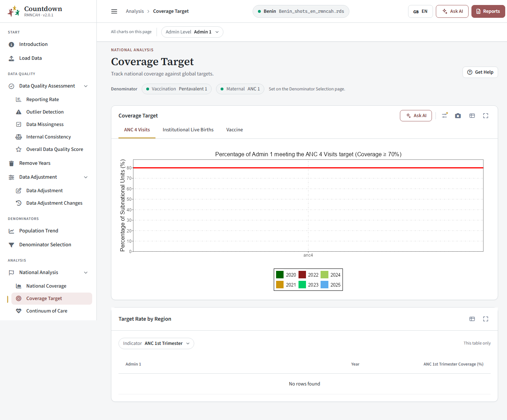Show Coverage Target chart data table

472,116
